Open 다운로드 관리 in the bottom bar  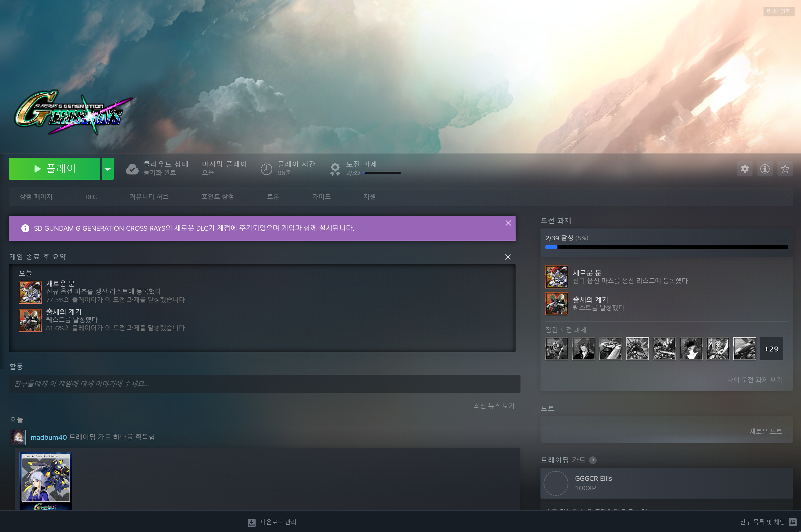278,522
